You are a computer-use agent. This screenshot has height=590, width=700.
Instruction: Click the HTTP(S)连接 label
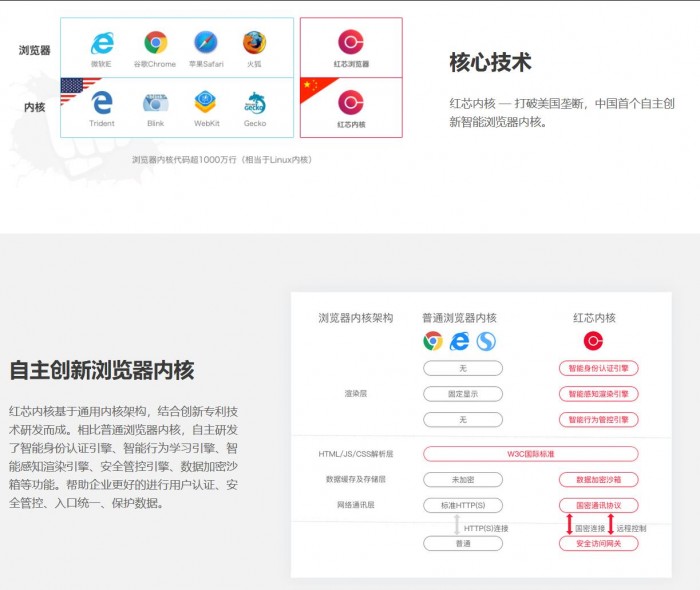coord(486,528)
